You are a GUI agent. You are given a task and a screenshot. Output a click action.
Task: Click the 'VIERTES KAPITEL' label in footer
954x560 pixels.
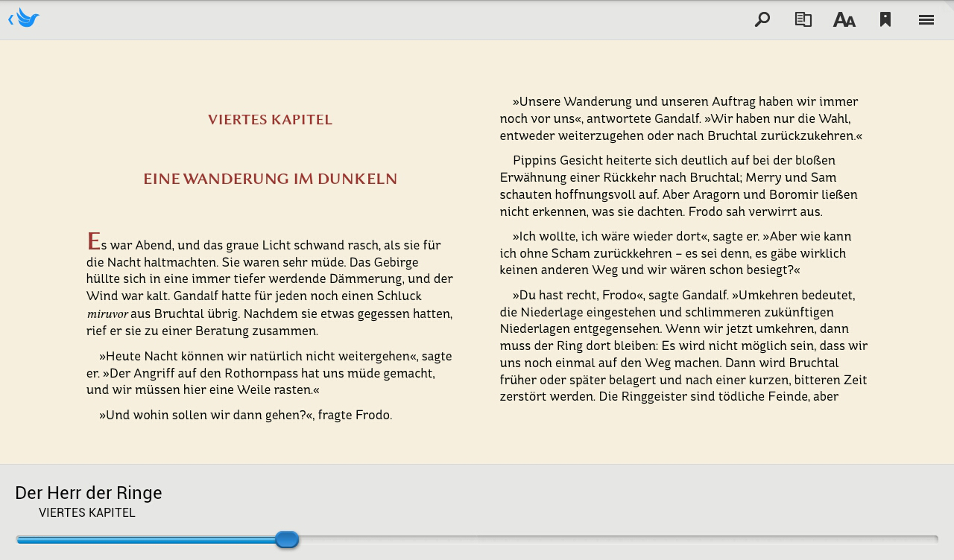coord(87,512)
